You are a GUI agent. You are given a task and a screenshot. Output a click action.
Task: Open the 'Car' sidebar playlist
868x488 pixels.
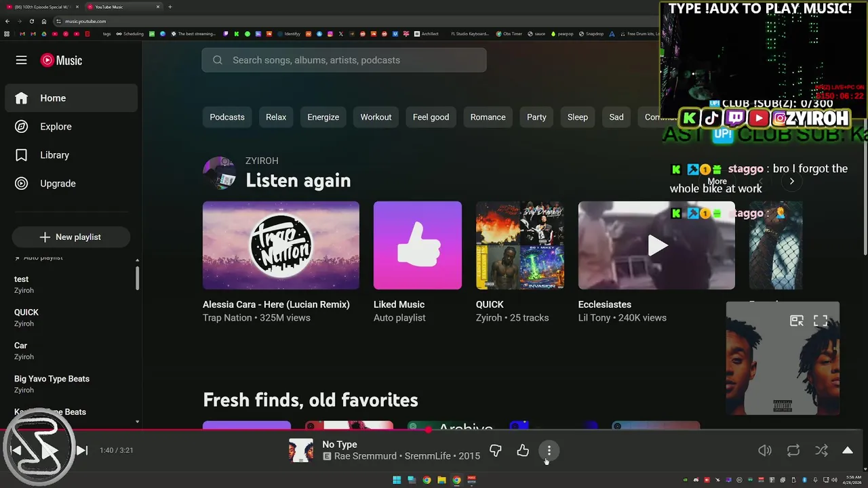tap(71, 350)
